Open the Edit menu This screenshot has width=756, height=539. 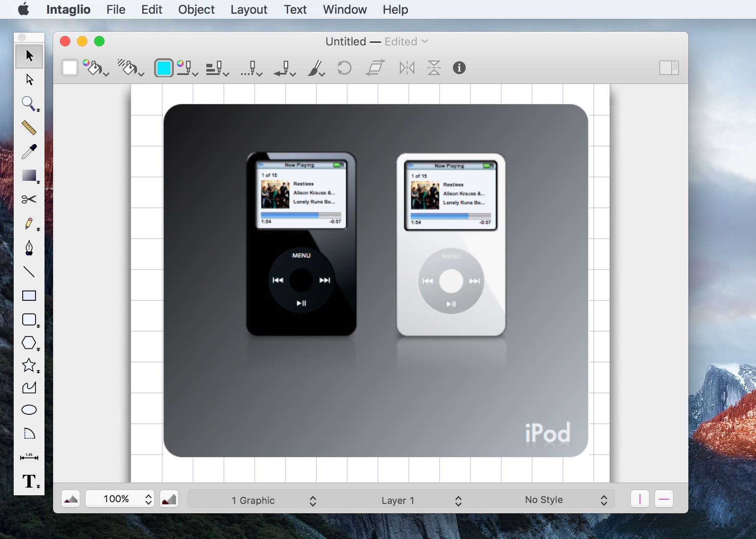tap(152, 9)
